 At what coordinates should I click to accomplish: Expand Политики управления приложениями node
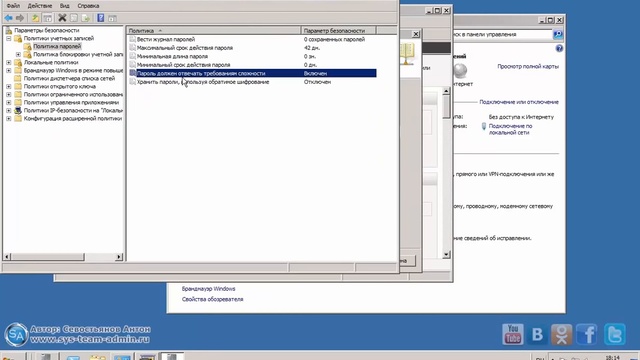(x=9, y=102)
